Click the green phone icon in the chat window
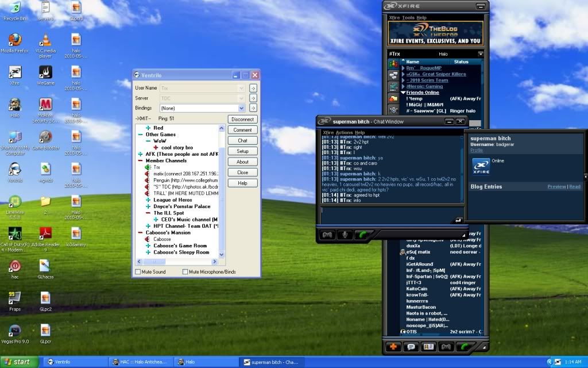Image resolution: width=588 pixels, height=368 pixels. click(x=363, y=235)
